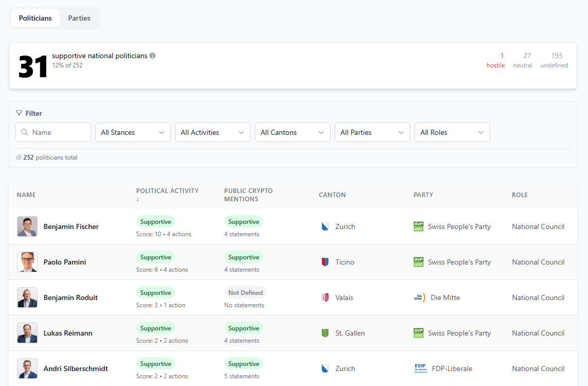The height and width of the screenshot is (386, 588).
Task: Click the Zurich canton flag for Benjamin Fischer
Action: click(325, 226)
